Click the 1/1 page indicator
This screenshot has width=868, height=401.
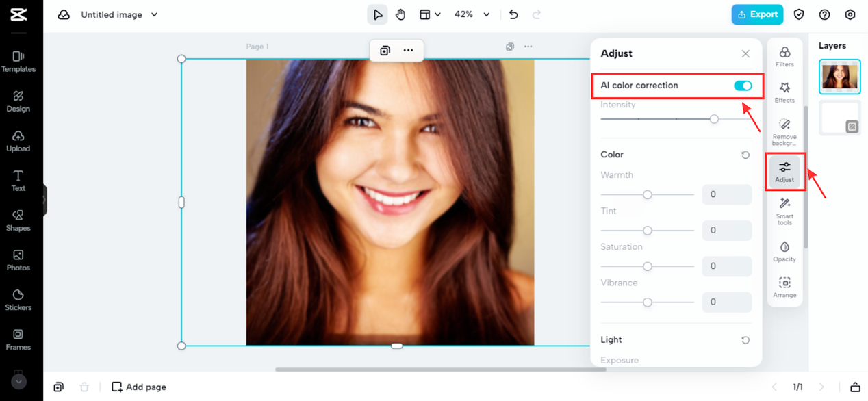click(798, 387)
